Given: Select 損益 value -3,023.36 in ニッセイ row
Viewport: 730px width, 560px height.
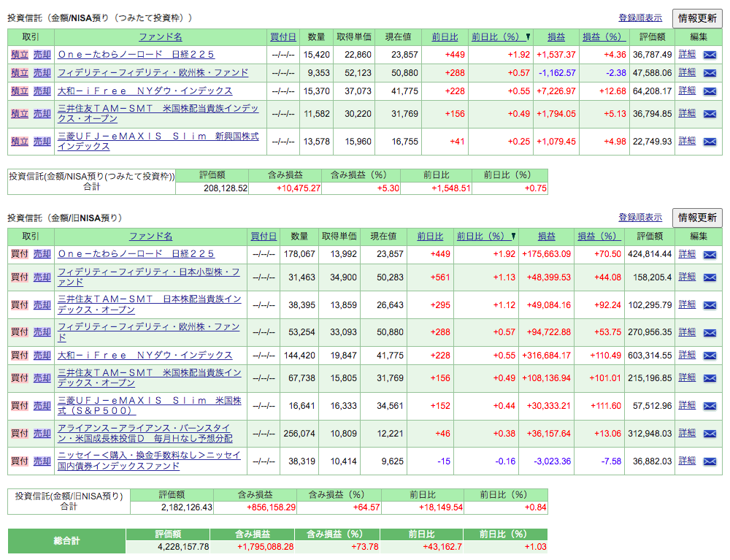Looking at the screenshot, I should click(552, 461).
